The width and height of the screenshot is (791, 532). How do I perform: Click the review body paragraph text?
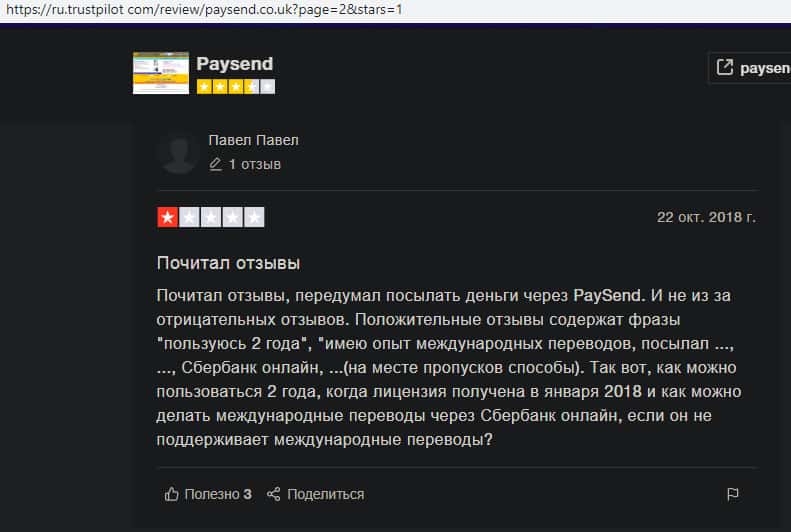tap(448, 367)
